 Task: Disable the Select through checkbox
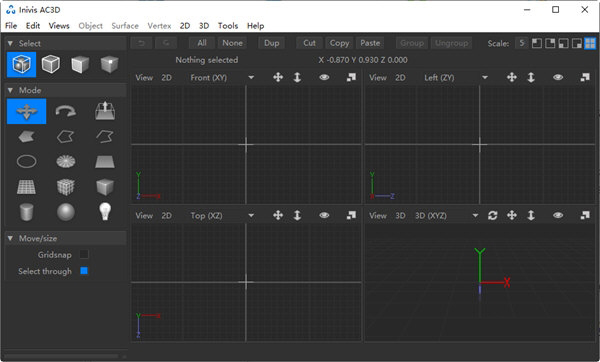[x=84, y=271]
